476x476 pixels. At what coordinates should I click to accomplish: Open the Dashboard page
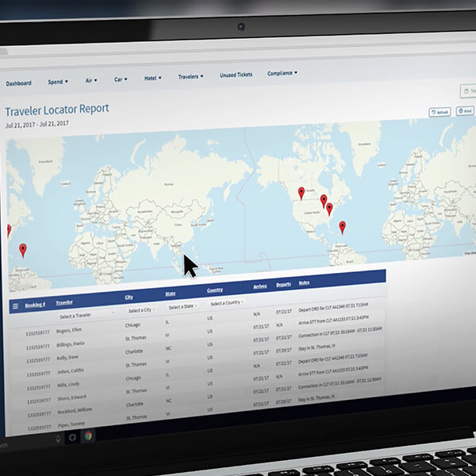(x=18, y=83)
